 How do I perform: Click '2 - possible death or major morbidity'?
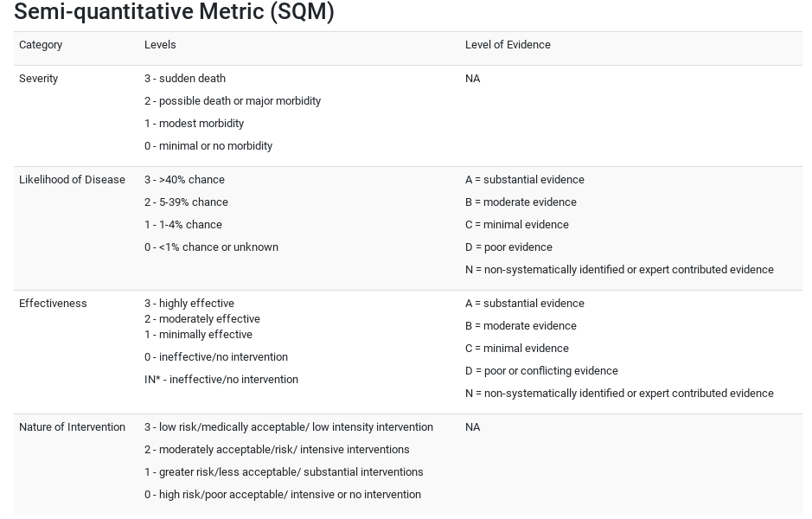(x=233, y=101)
